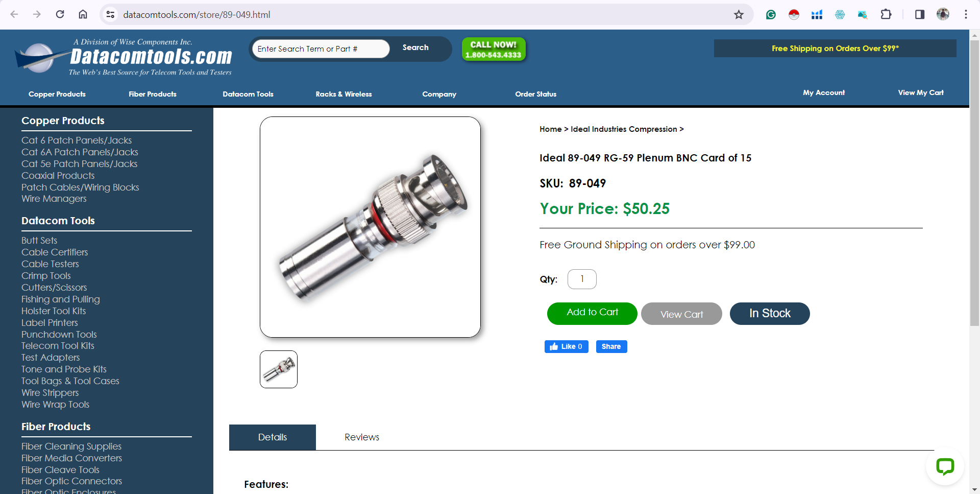Image resolution: width=980 pixels, height=494 pixels.
Task: Open the live chat bubble icon
Action: [945, 466]
